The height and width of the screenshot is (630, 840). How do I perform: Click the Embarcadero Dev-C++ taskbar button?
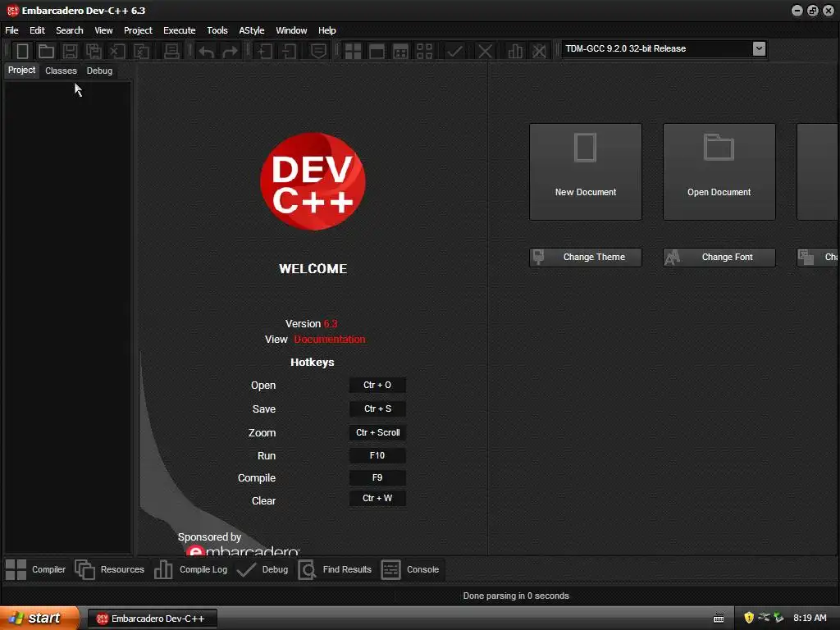[153, 619]
